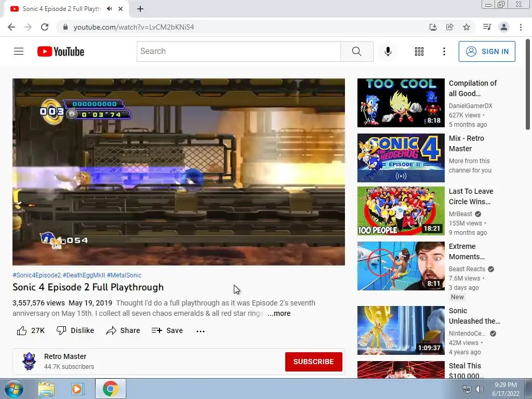Bookmark this page with star icon

467,27
